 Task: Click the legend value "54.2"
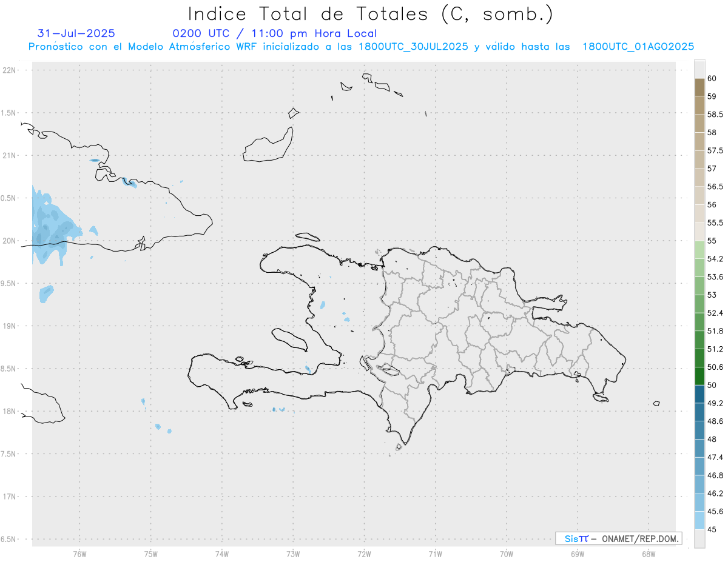(x=715, y=259)
